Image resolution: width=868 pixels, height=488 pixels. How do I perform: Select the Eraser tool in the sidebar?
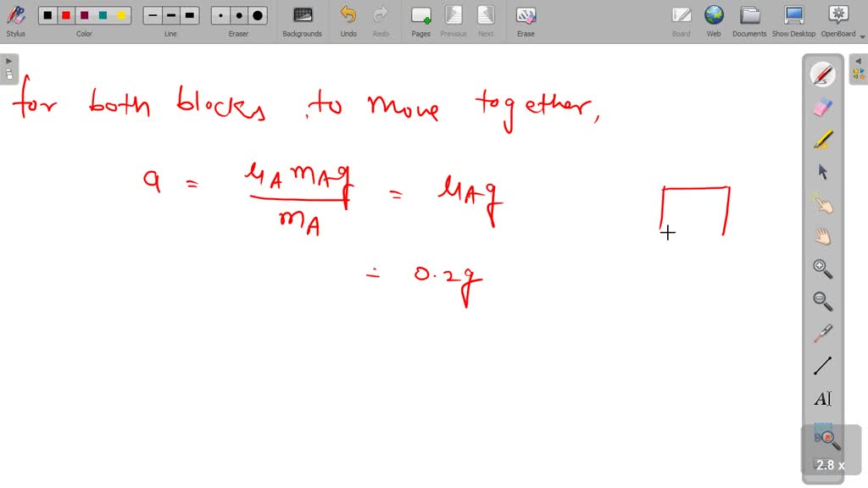(x=821, y=106)
